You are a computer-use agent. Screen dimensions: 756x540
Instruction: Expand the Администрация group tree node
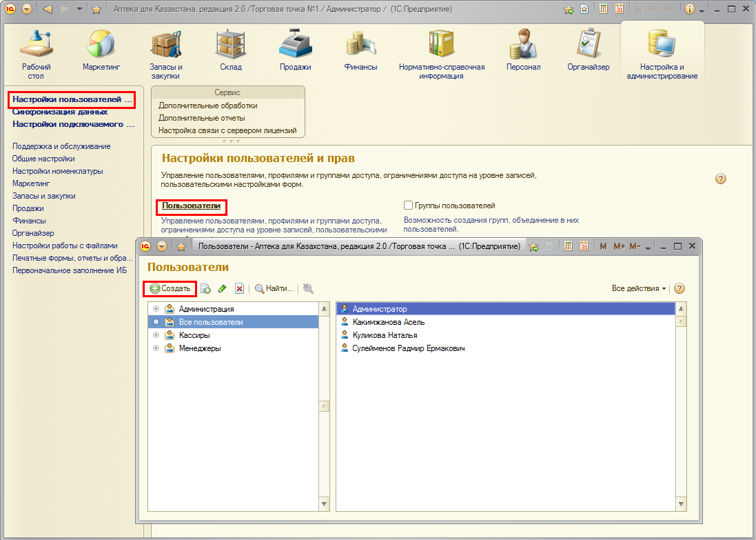pyautogui.click(x=156, y=309)
